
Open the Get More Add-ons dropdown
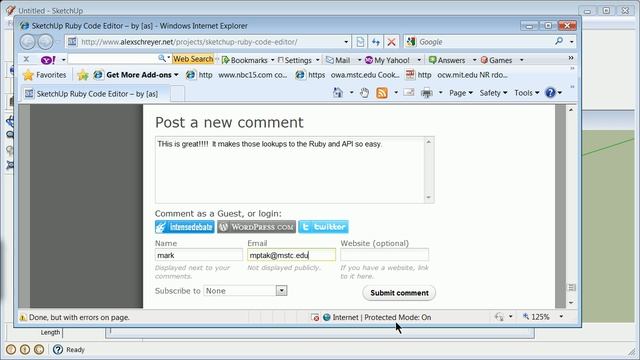coord(136,75)
